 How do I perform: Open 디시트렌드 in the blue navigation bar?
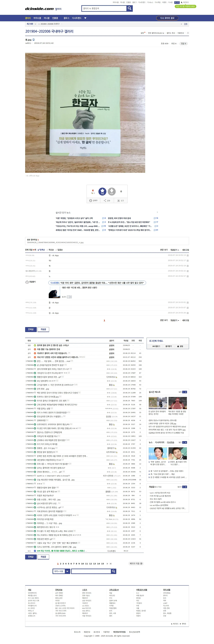(77, 18)
